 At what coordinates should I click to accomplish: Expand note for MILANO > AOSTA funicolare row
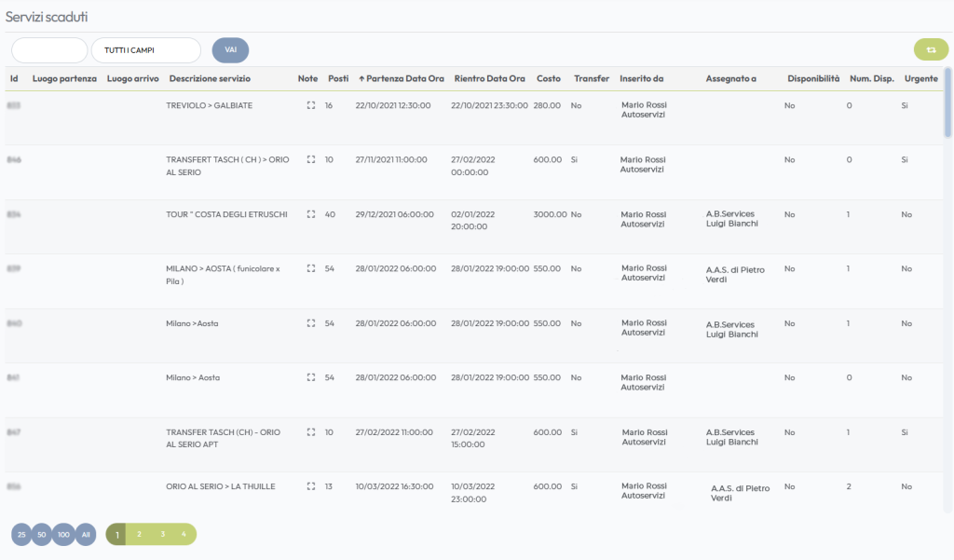311,269
